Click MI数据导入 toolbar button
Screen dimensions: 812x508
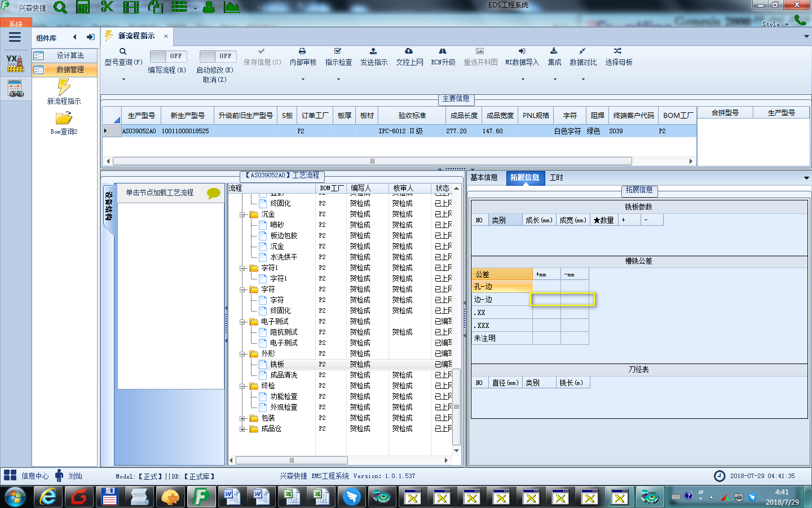click(522, 58)
